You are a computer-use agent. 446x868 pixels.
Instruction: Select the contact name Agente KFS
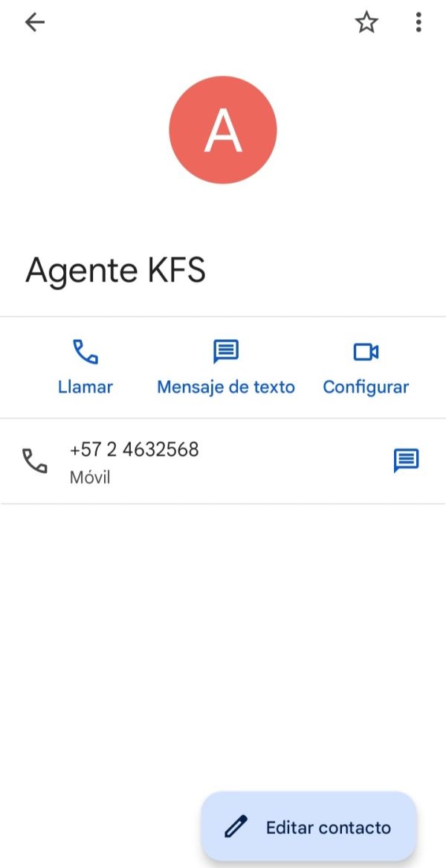[115, 270]
